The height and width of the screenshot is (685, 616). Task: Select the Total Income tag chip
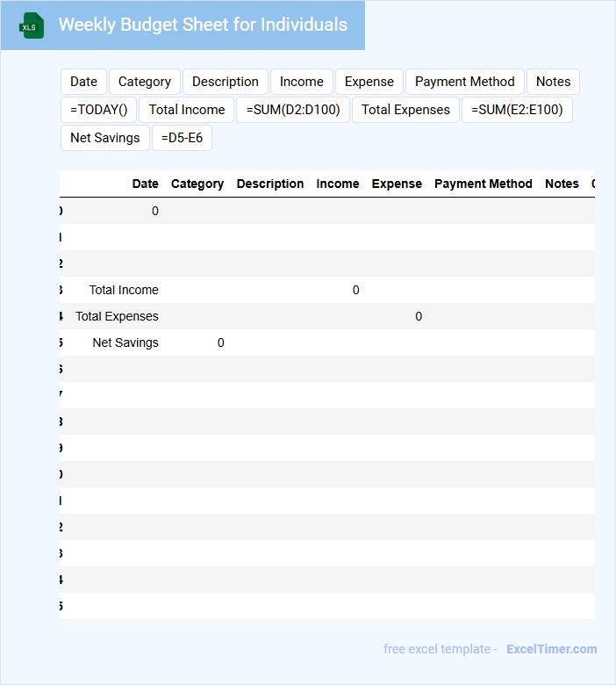tap(187, 110)
